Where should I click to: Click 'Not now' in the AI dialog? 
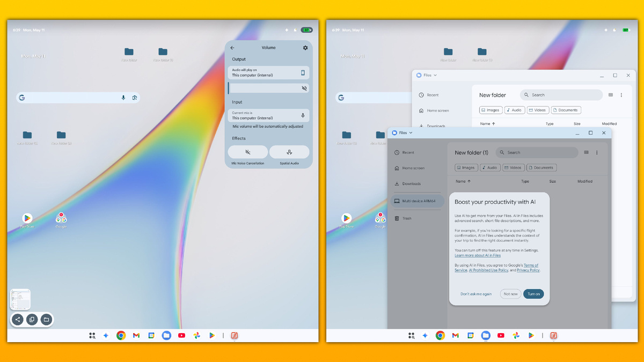point(511,294)
